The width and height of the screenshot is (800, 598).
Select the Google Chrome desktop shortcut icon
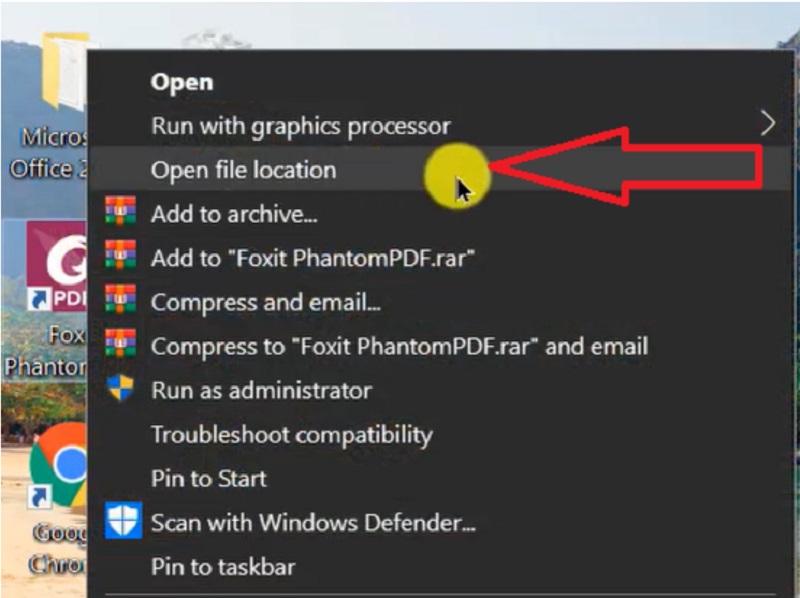pos(58,465)
